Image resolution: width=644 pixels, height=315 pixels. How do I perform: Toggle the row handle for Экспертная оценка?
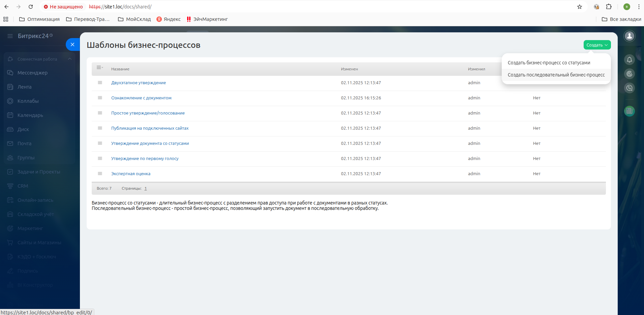click(100, 174)
